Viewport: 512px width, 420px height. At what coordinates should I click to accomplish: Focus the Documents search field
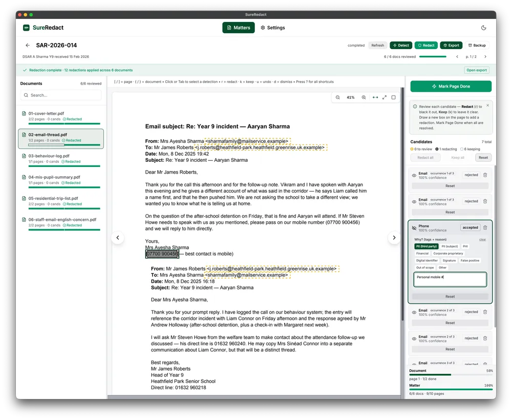pyautogui.click(x=61, y=95)
